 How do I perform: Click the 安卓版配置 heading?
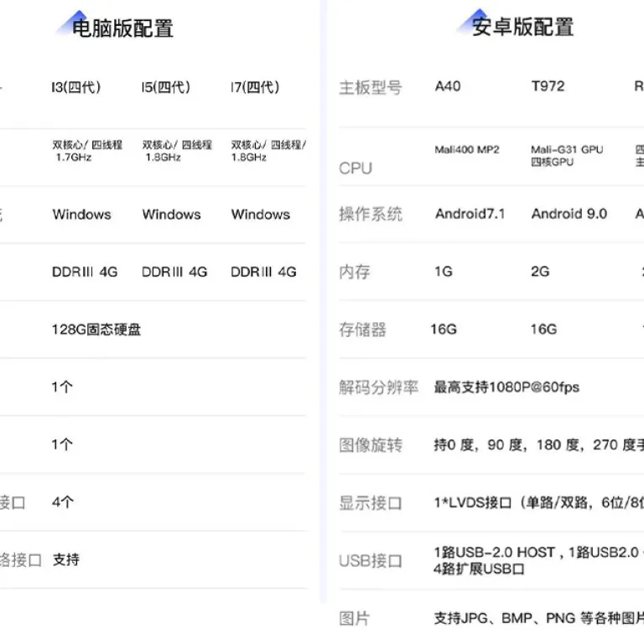click(x=522, y=27)
